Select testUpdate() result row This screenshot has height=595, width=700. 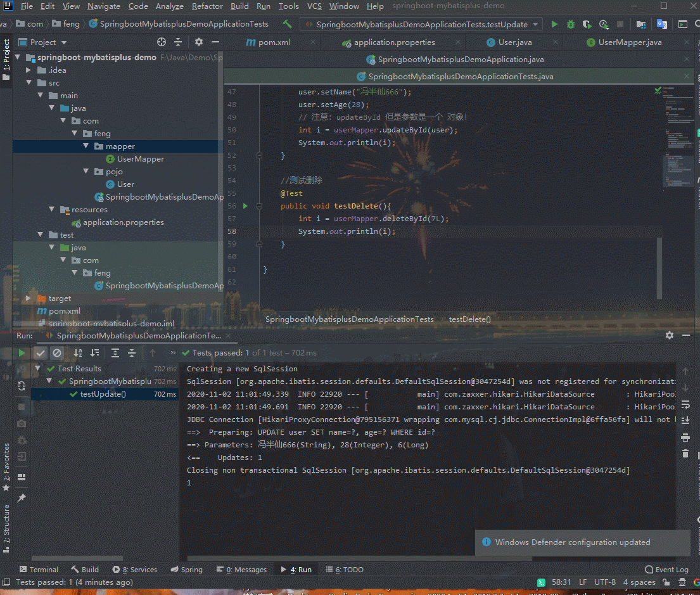coord(105,394)
